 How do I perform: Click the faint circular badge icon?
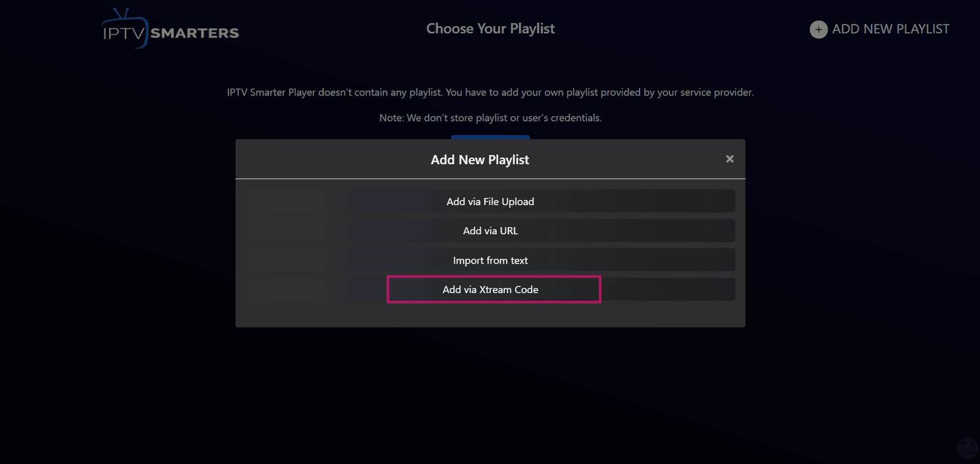(x=967, y=448)
